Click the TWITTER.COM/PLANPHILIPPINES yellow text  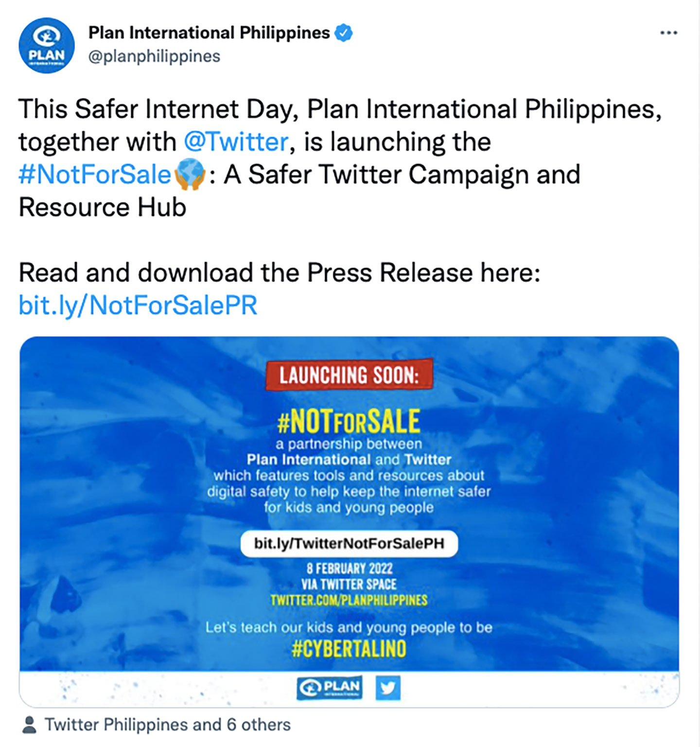point(349,600)
